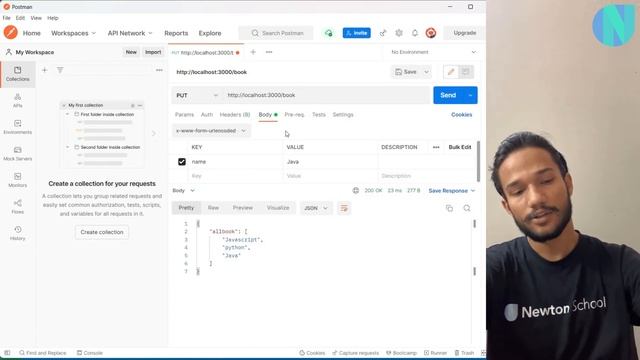Click the New button in workspace header
The image size is (640, 360).
pos(131,52)
